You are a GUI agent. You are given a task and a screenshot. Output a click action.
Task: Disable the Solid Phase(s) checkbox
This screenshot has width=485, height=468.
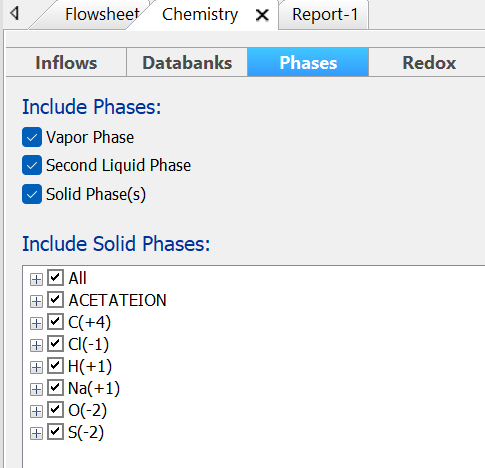(x=32, y=194)
